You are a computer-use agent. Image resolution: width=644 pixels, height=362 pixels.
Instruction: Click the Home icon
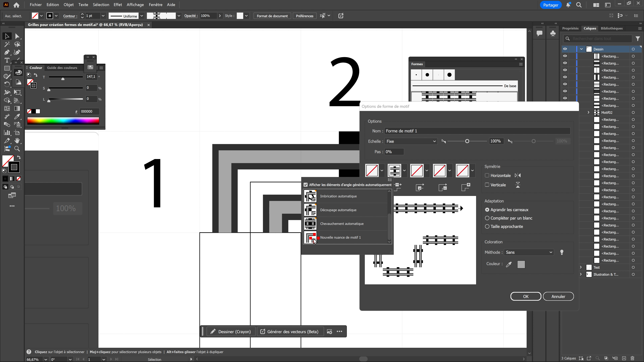[x=16, y=5]
